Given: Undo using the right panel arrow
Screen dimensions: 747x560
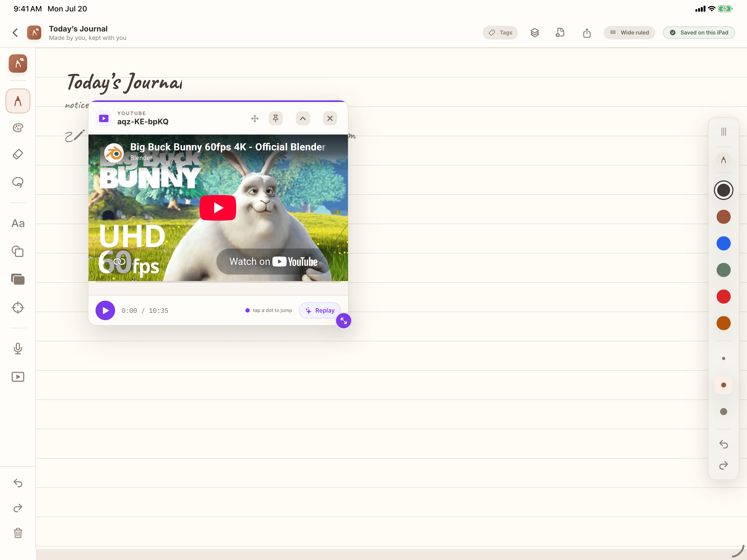Looking at the screenshot, I should 723,444.
